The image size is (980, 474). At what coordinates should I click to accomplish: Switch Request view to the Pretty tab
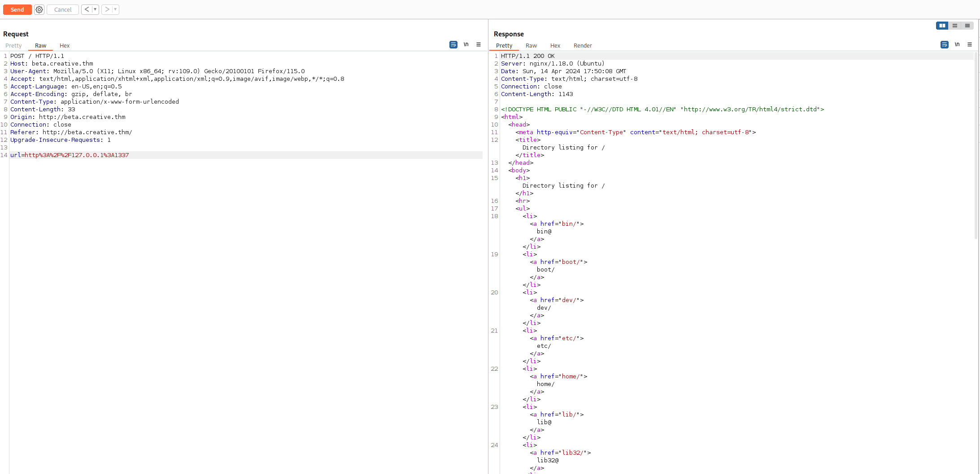[x=13, y=45]
